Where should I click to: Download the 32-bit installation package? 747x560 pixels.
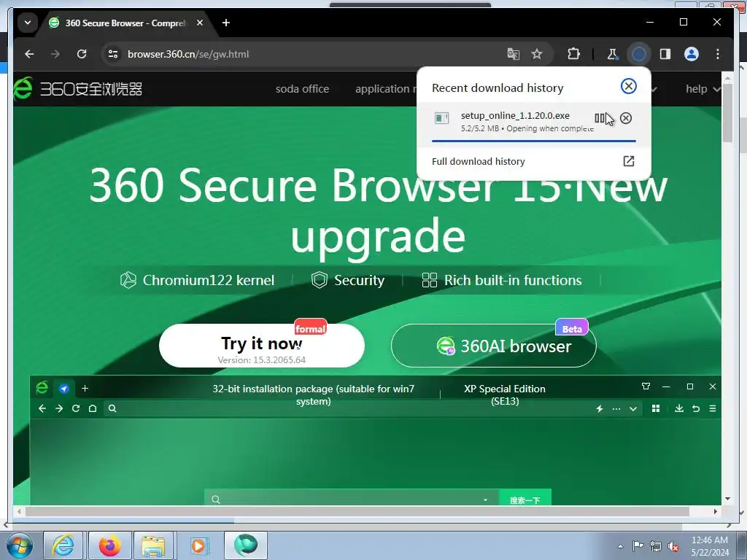(314, 394)
